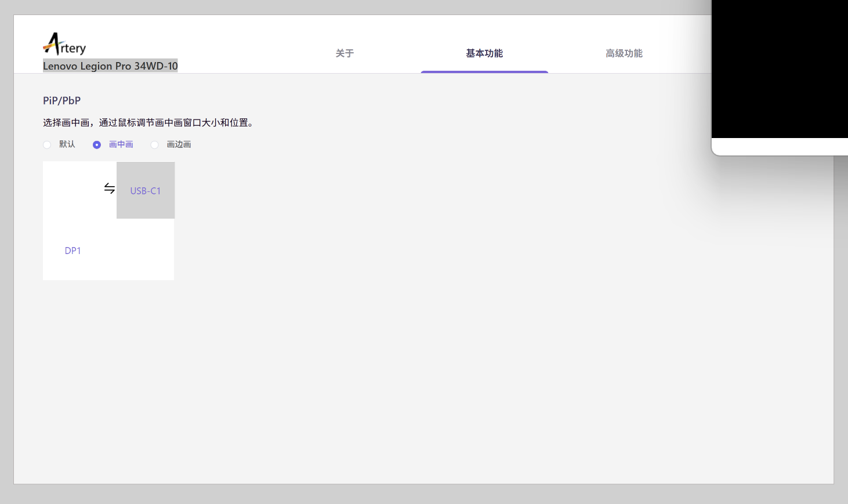
Task: Click the white bar under the black panel
Action: coord(780,147)
